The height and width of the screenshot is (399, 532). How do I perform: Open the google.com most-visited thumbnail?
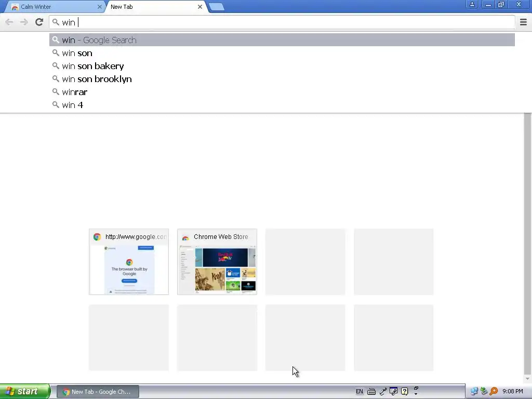(129, 262)
